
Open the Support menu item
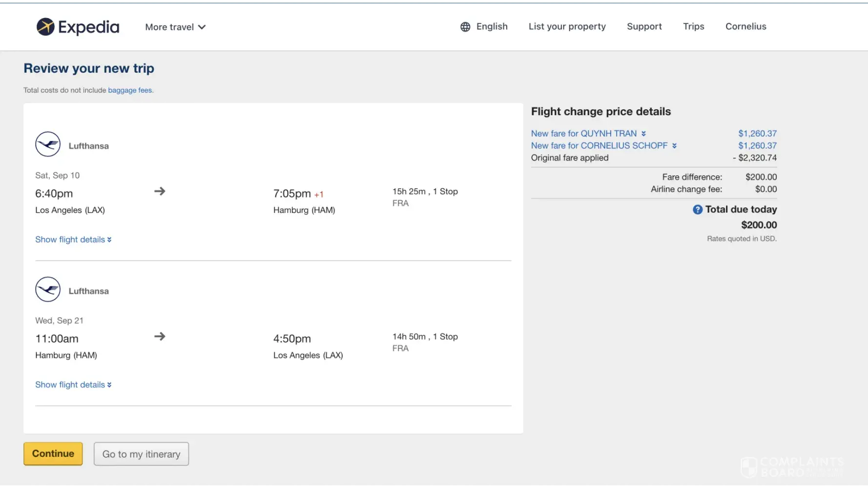[x=644, y=27]
